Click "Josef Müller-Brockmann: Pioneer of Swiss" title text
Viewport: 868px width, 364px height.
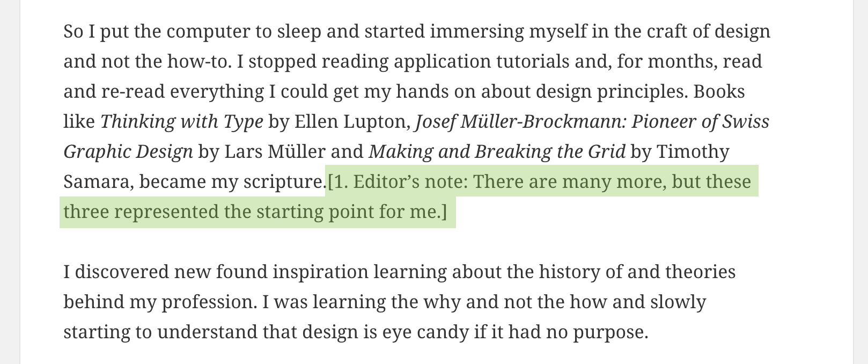592,122
